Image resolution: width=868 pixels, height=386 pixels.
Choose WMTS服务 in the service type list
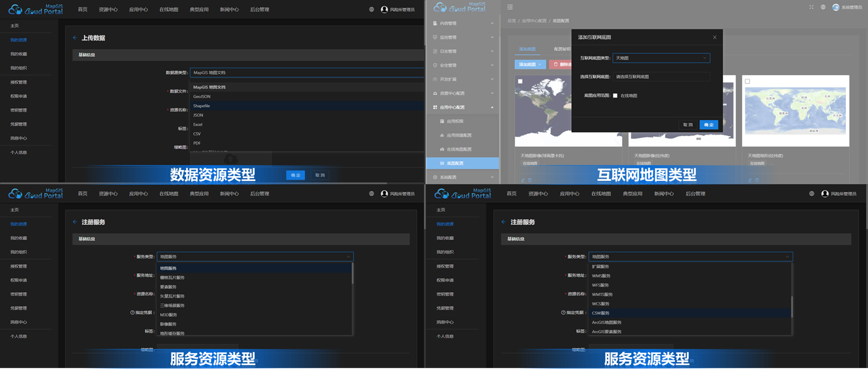pyautogui.click(x=689, y=294)
